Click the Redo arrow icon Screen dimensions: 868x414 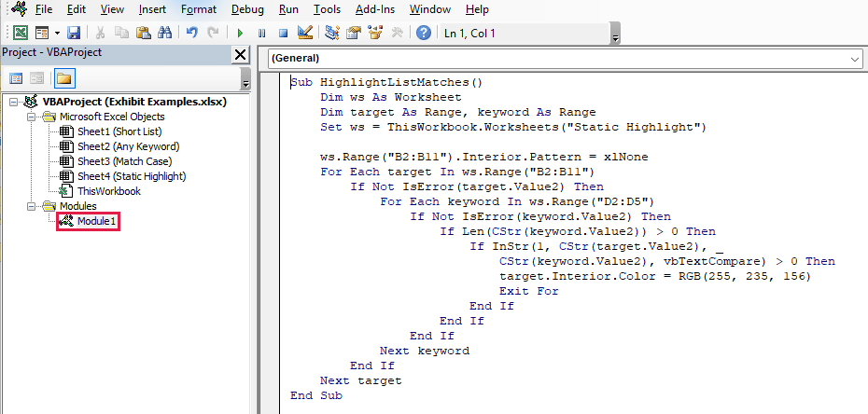213,34
